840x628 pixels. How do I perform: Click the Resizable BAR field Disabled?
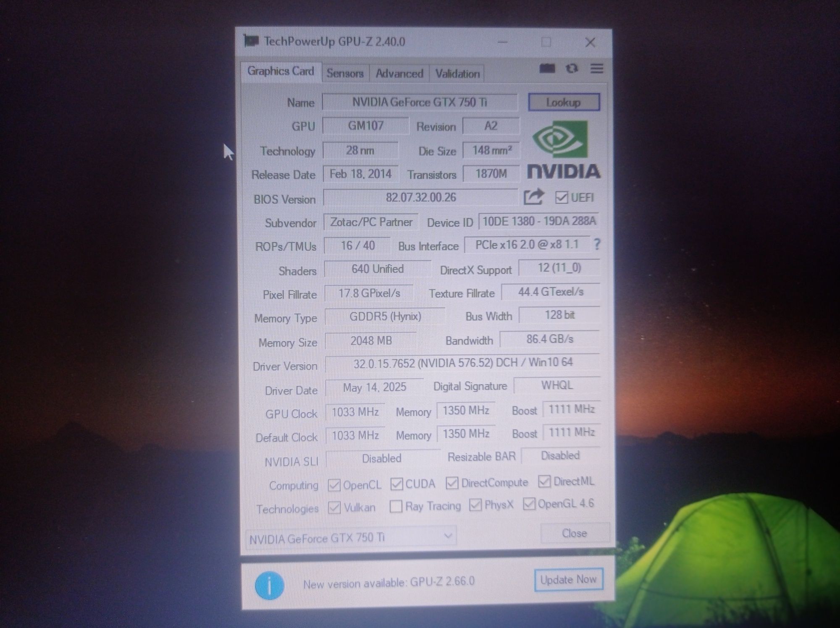pos(560,455)
